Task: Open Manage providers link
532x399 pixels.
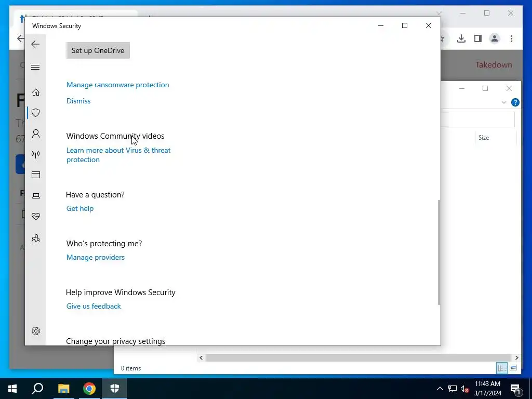Action: click(96, 257)
